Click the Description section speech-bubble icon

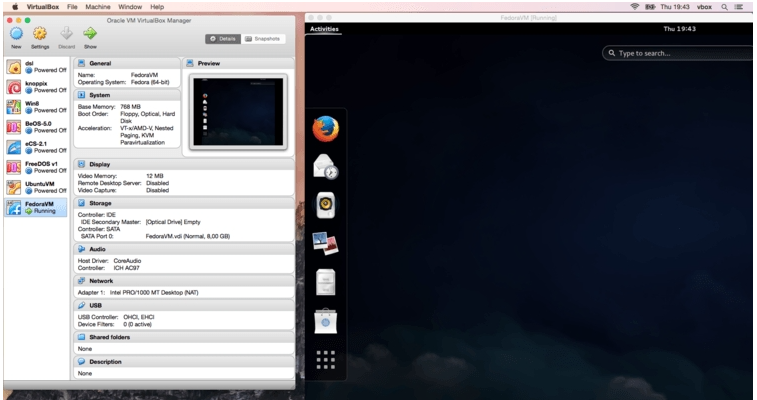point(82,361)
